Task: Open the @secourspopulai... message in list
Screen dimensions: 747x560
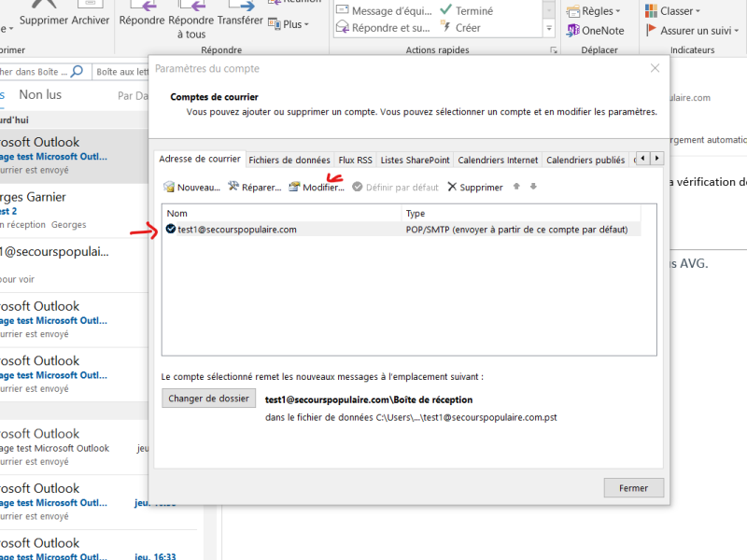Action: tap(74, 265)
